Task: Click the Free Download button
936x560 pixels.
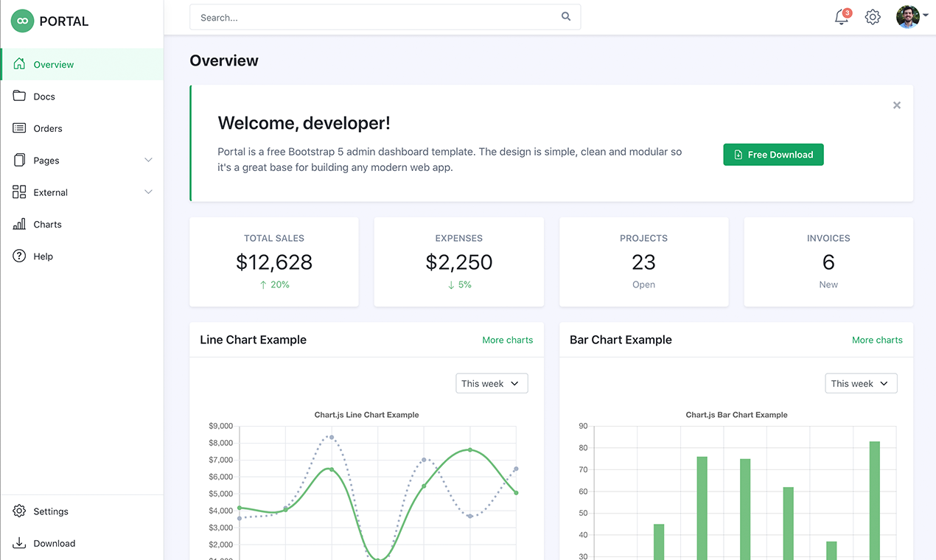Action: click(773, 154)
